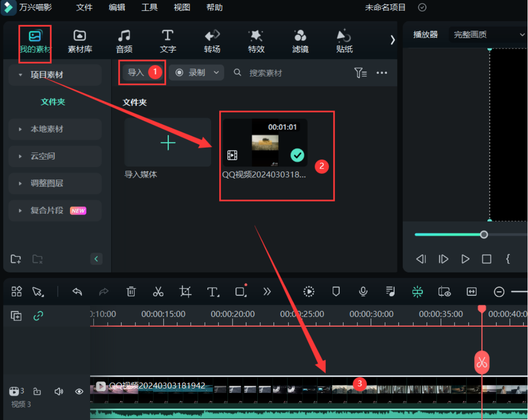Select the crop tool in timeline toolbar
528x420 pixels.
[185, 292]
